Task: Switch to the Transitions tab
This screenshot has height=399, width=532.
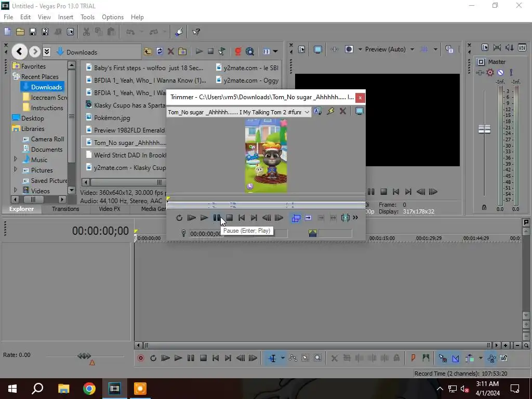Action: pyautogui.click(x=65, y=209)
